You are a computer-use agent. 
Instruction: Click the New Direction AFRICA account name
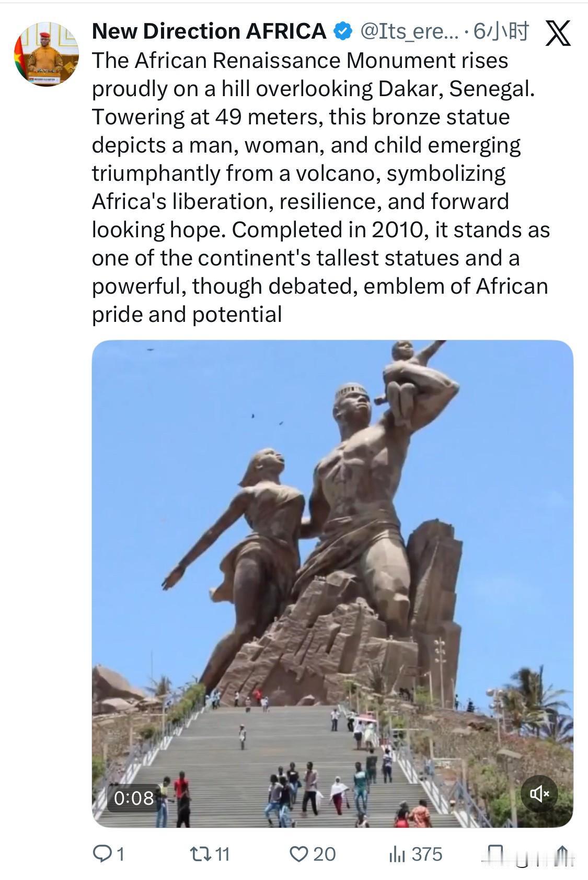coord(209,31)
